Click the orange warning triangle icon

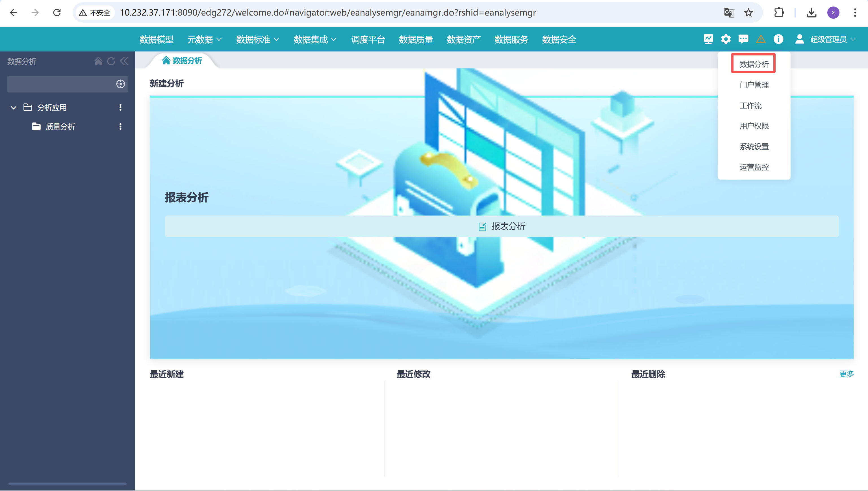(x=761, y=40)
